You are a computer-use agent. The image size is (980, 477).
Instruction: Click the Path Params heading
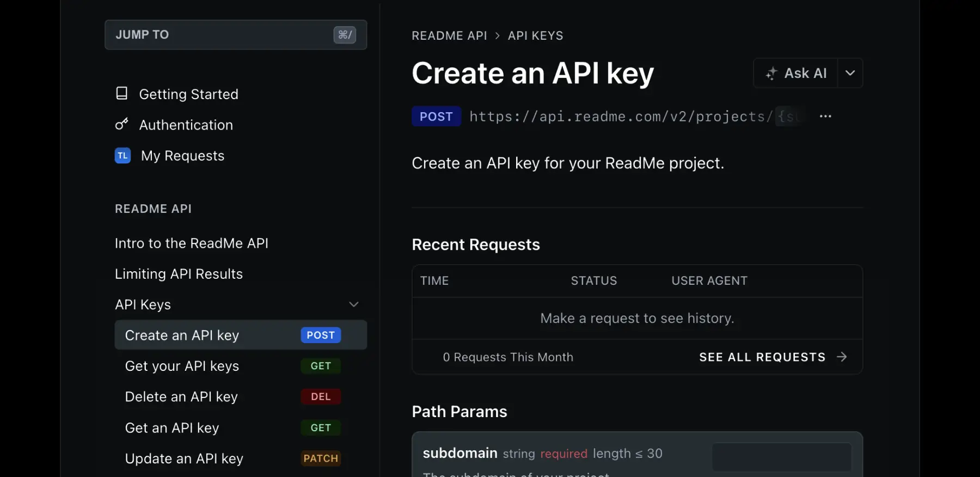pyautogui.click(x=460, y=412)
